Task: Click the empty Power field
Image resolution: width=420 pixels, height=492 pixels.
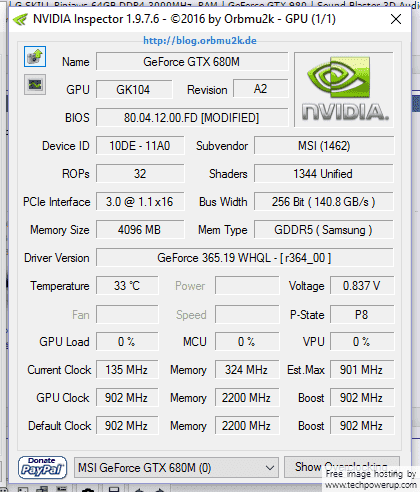Action: pos(247,285)
